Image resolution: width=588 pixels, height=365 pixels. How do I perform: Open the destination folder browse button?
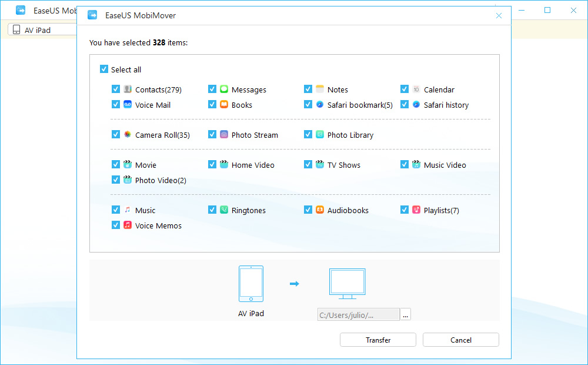pyautogui.click(x=405, y=314)
